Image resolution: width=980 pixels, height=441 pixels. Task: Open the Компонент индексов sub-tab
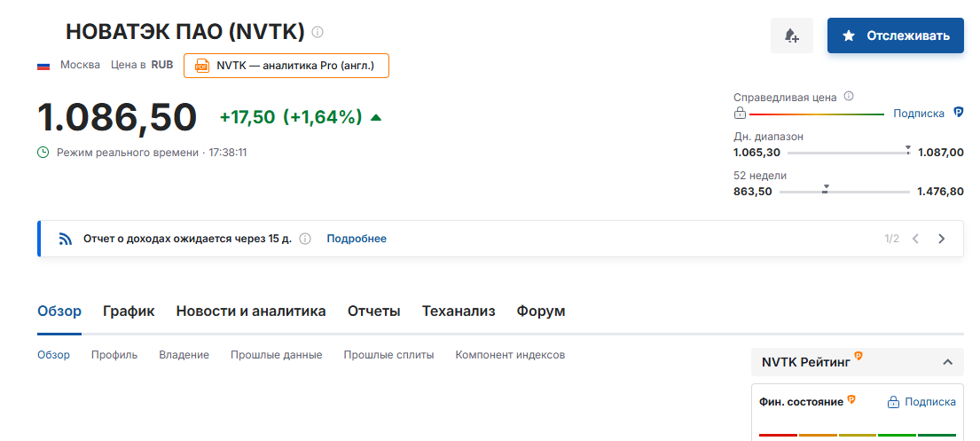coord(510,355)
